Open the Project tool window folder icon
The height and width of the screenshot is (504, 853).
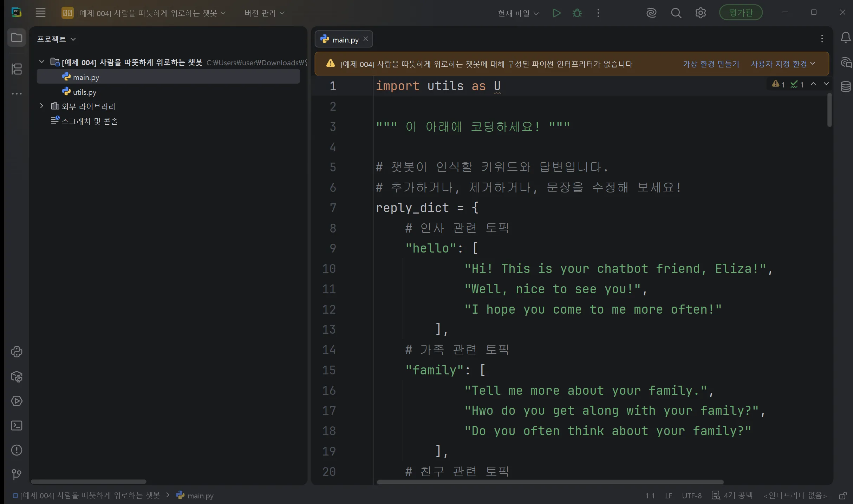17,38
